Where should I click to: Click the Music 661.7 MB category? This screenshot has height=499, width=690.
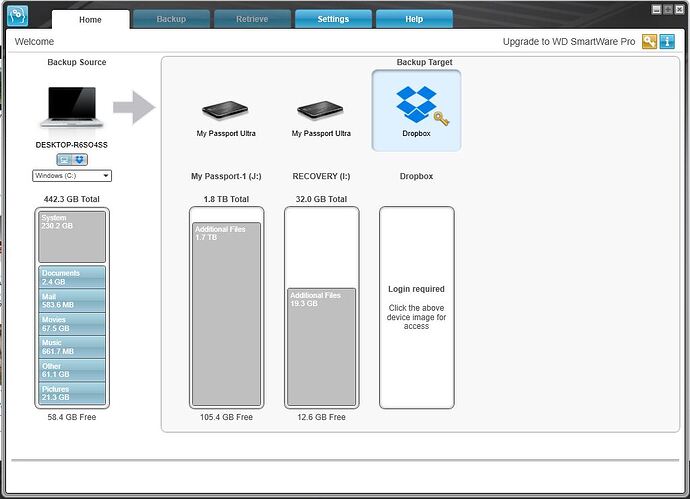point(72,347)
